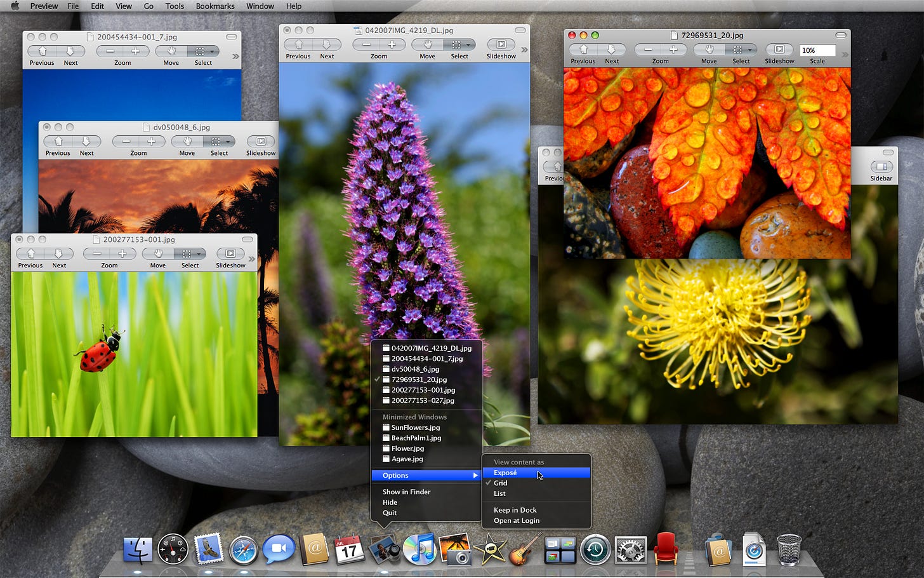Choose the checked Grid view option
Image resolution: width=924 pixels, height=578 pixels.
[x=501, y=483]
